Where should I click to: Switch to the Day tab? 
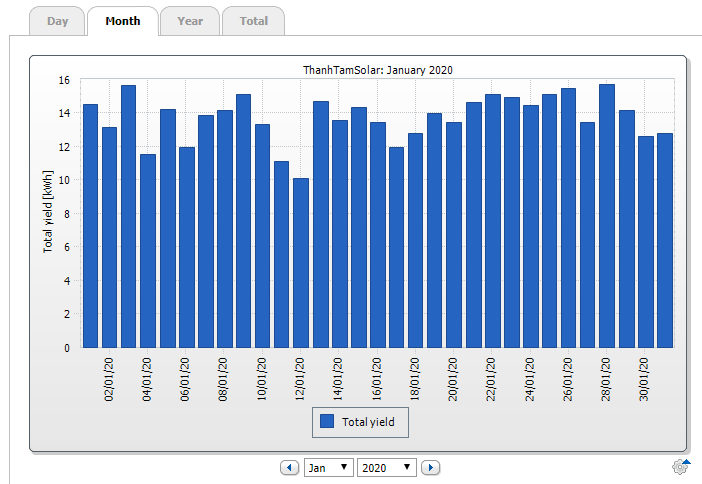point(57,21)
